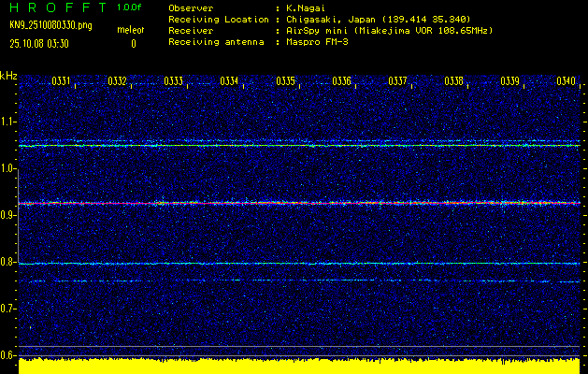This screenshot has height=374, width=588.
Task: Select the 0337 time tick label
Action: [398, 81]
